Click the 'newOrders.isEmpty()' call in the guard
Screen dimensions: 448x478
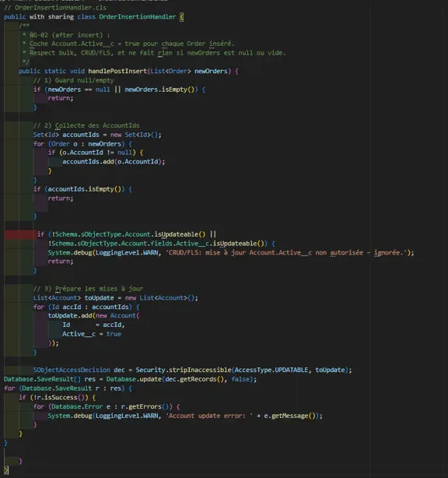click(x=161, y=90)
